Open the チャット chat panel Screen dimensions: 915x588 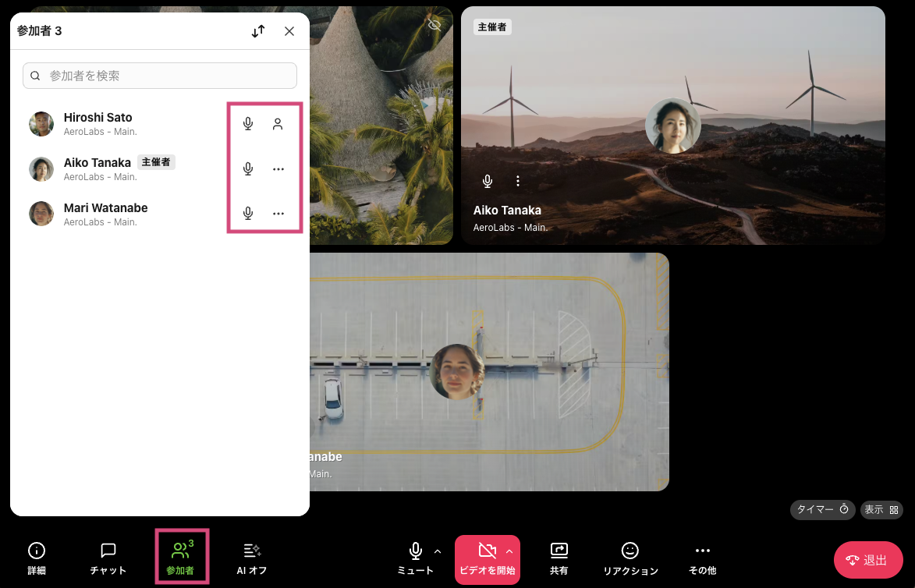tap(108, 558)
